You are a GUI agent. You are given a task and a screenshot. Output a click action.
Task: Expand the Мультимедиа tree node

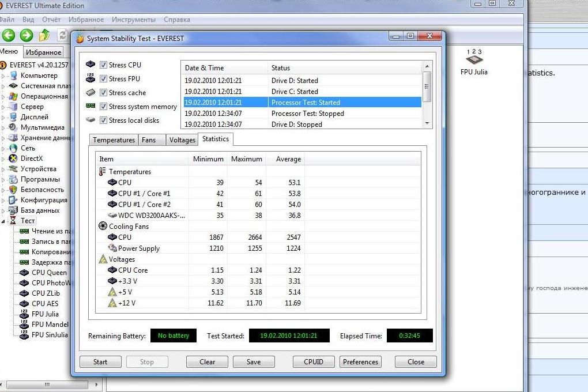point(4,127)
